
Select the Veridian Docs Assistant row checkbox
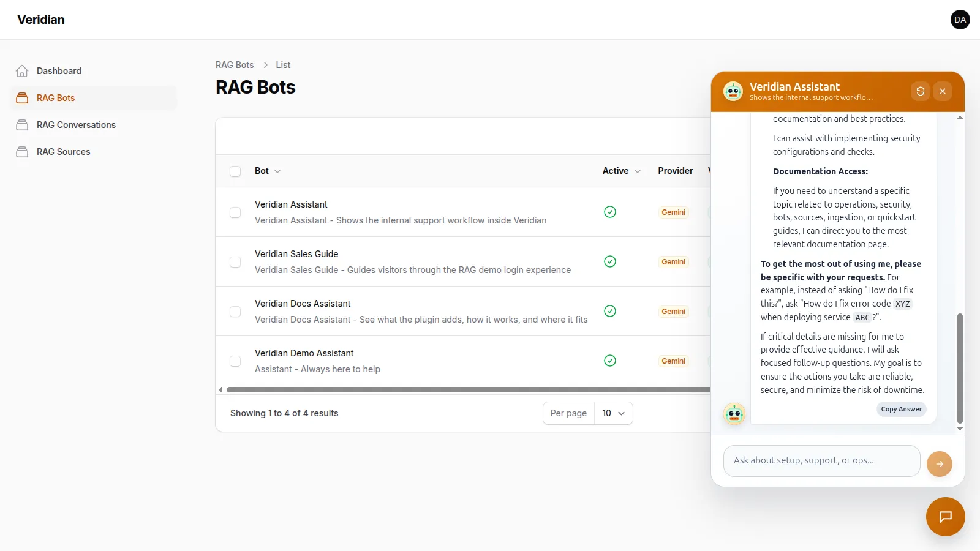coord(235,312)
